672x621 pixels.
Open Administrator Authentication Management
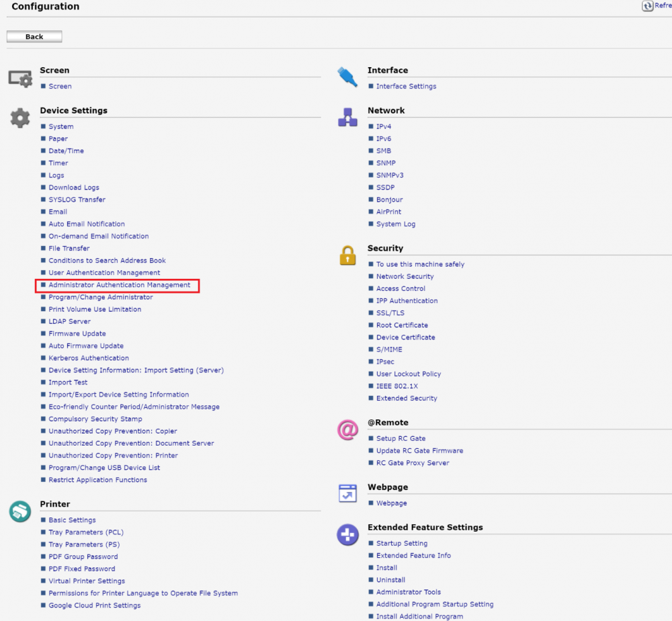coord(119,285)
